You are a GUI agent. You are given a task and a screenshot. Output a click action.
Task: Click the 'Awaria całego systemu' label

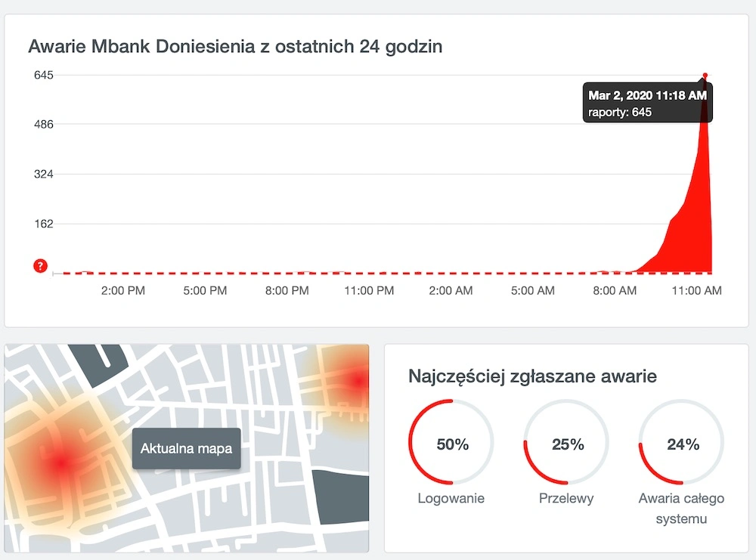[681, 509]
